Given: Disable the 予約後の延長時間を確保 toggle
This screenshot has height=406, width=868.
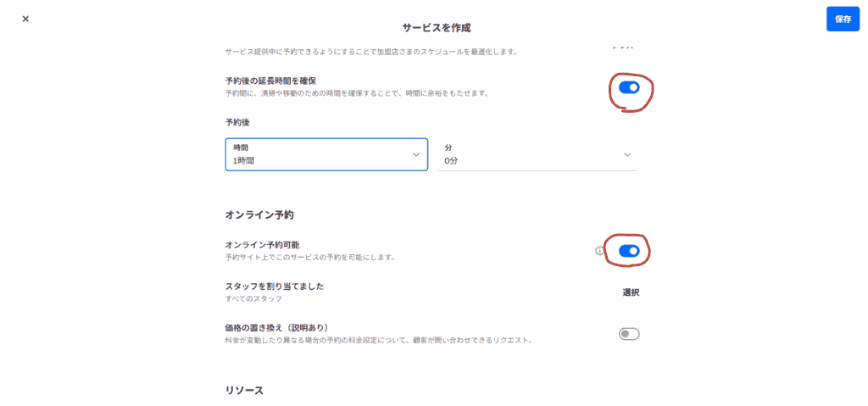Looking at the screenshot, I should 629,87.
